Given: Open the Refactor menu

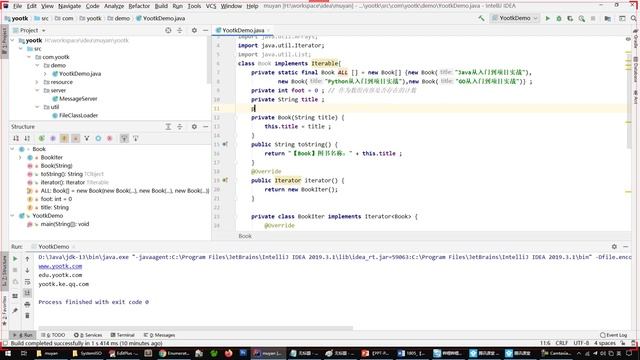Looking at the screenshot, I should (139, 6).
